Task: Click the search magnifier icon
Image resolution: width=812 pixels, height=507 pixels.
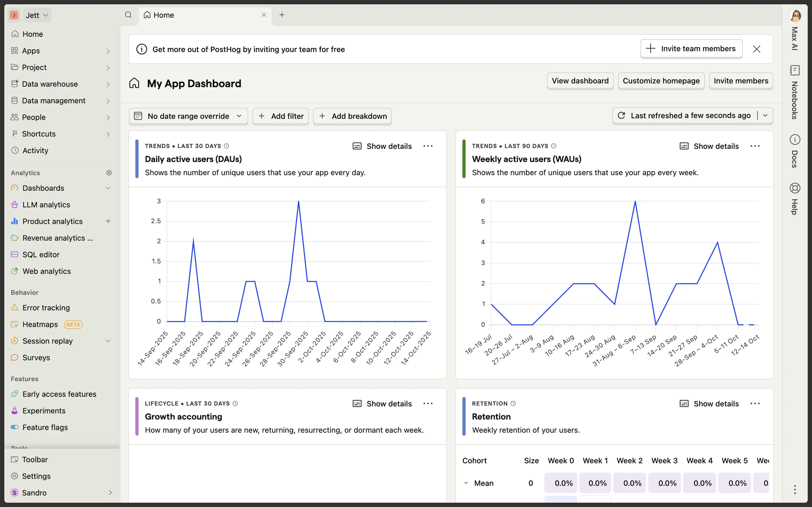Action: click(128, 15)
